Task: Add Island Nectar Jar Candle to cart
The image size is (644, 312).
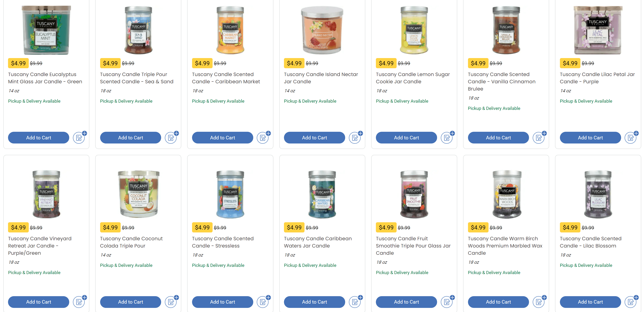Action: click(x=314, y=138)
